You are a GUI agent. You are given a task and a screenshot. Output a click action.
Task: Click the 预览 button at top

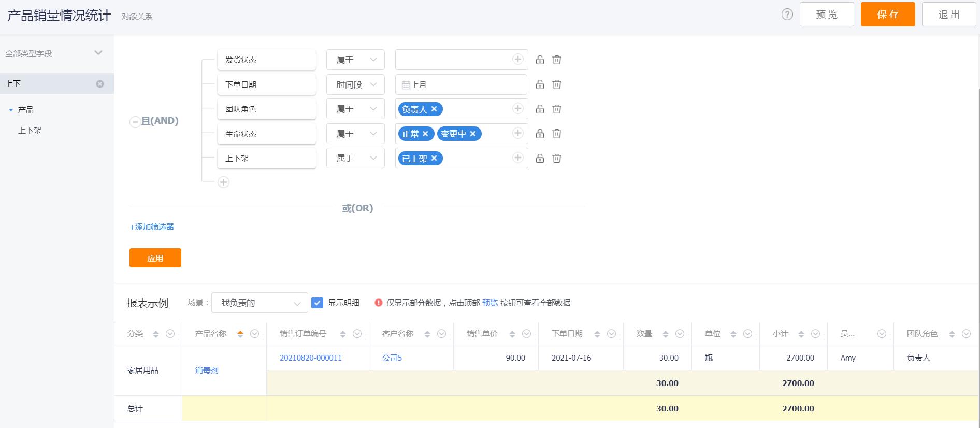(827, 15)
